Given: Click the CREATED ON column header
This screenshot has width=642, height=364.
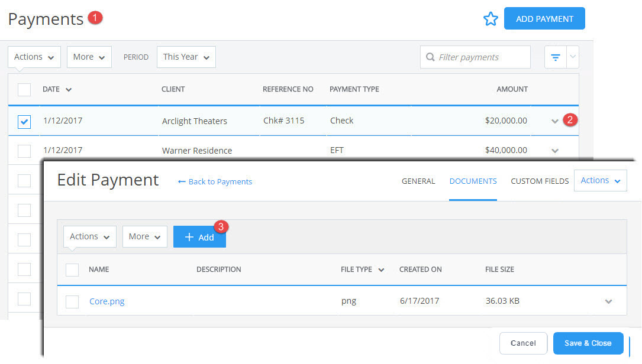Looking at the screenshot, I should click(421, 269).
